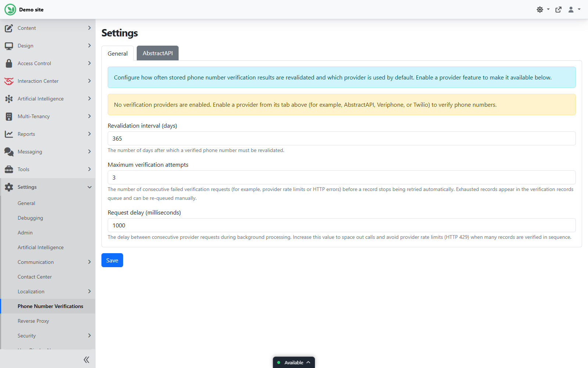588x368 pixels.
Task: Focus the Maximum verification attempts field
Action: click(342, 177)
